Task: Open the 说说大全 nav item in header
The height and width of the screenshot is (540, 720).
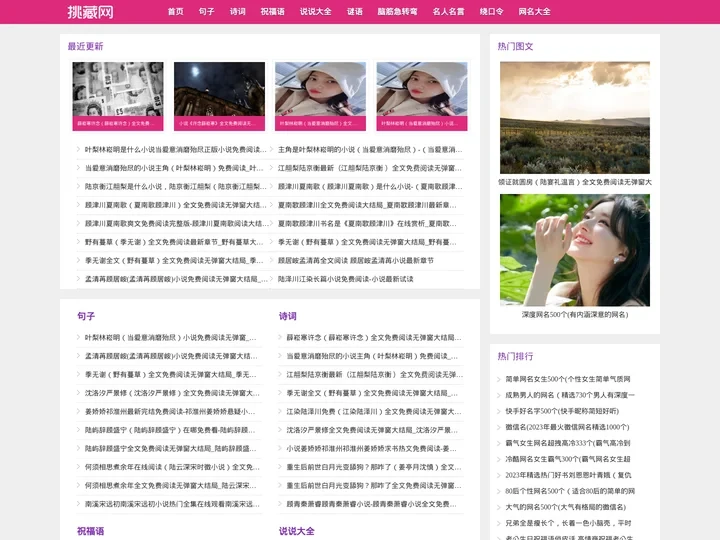Action: tap(315, 11)
